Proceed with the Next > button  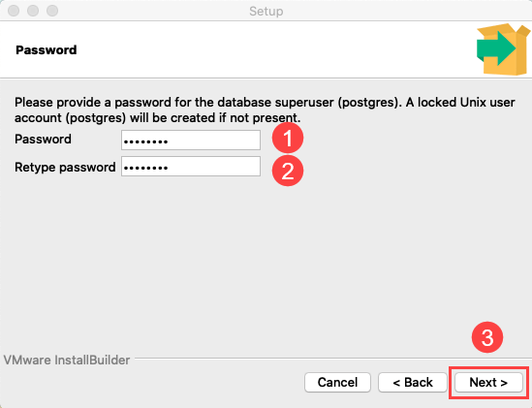click(488, 382)
